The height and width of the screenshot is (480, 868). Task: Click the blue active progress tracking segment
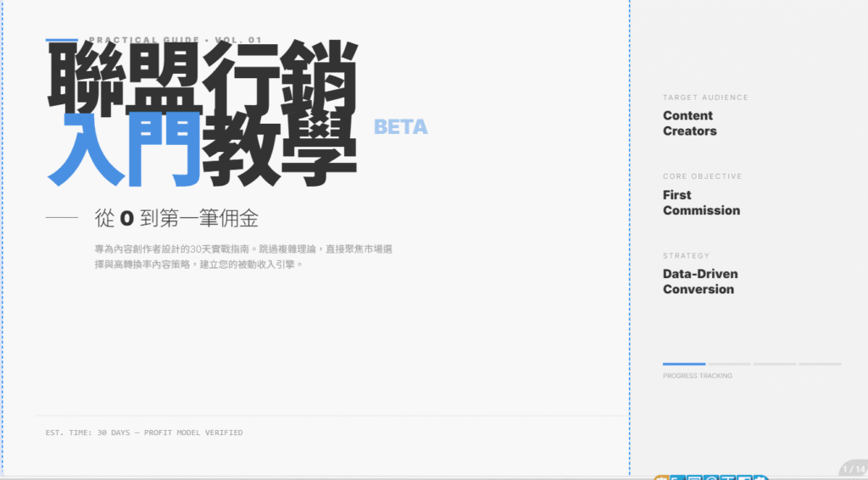click(x=684, y=364)
